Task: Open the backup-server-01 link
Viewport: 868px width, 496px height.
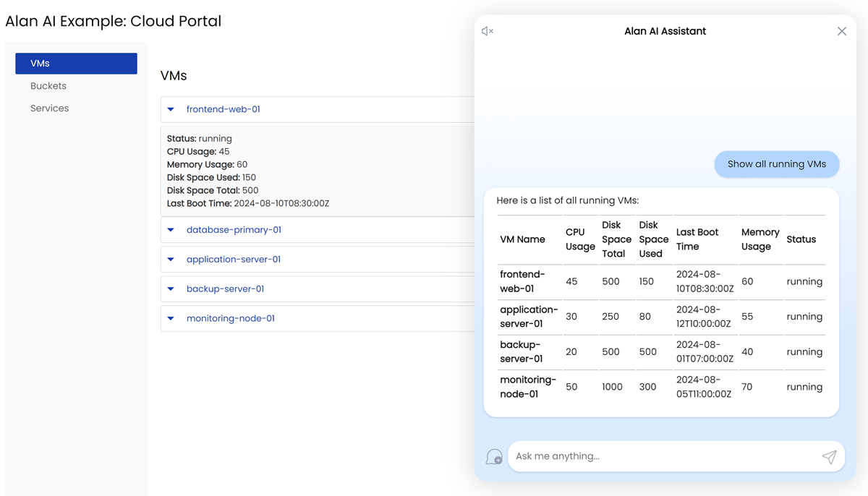Action: (x=226, y=288)
